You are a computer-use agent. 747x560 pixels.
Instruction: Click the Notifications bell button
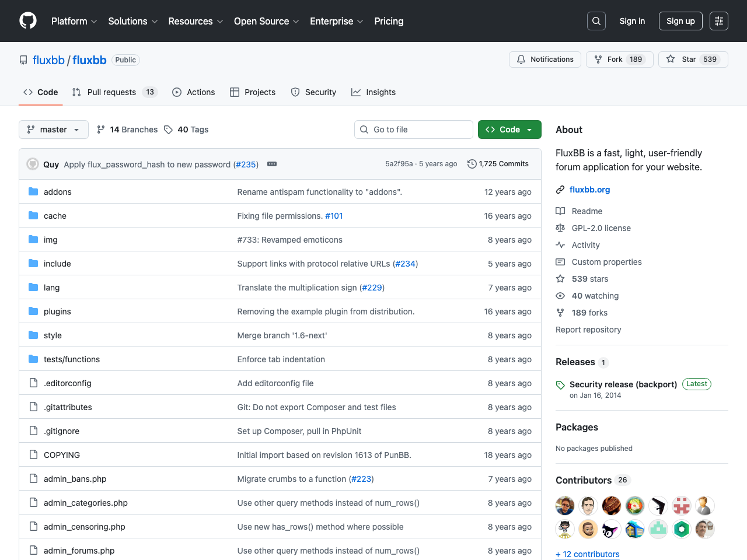coord(545,60)
